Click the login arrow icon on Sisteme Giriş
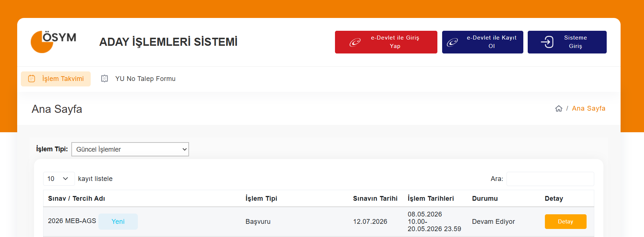The height and width of the screenshot is (237, 644). 547,42
